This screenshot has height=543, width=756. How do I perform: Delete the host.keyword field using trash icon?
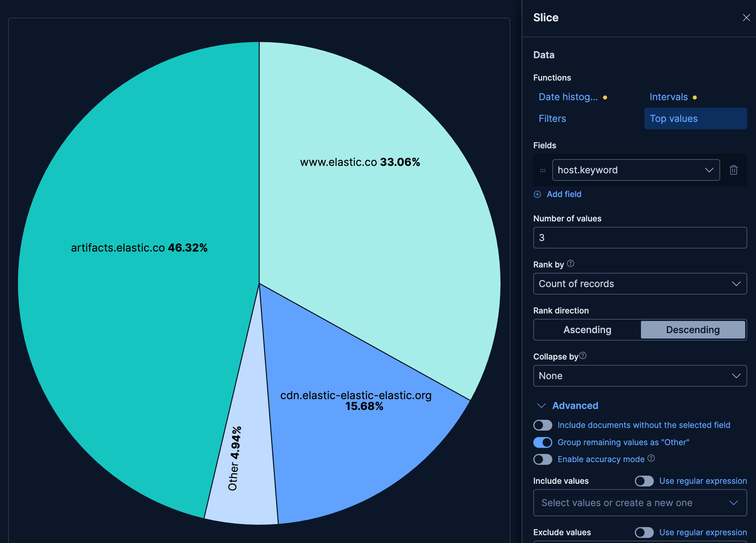click(x=734, y=170)
